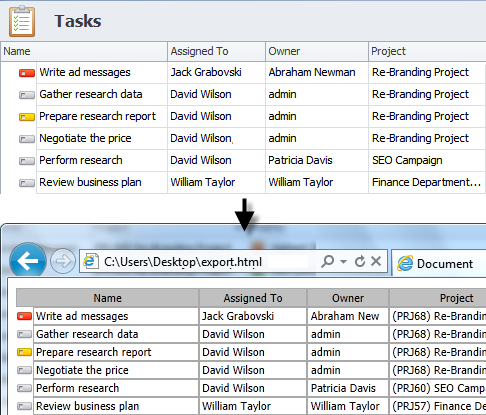Click red flag in exported HTML table
Screen dimensions: 486x415
click(x=24, y=316)
